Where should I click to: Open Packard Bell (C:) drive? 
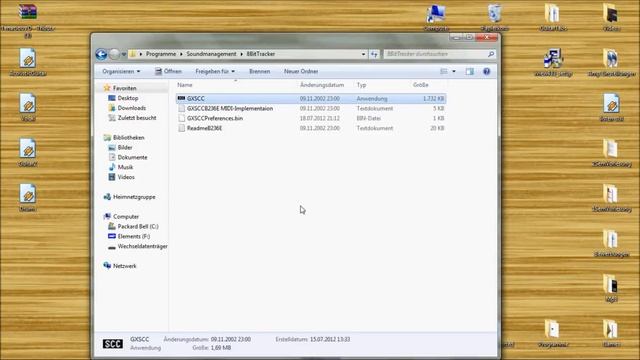138,227
